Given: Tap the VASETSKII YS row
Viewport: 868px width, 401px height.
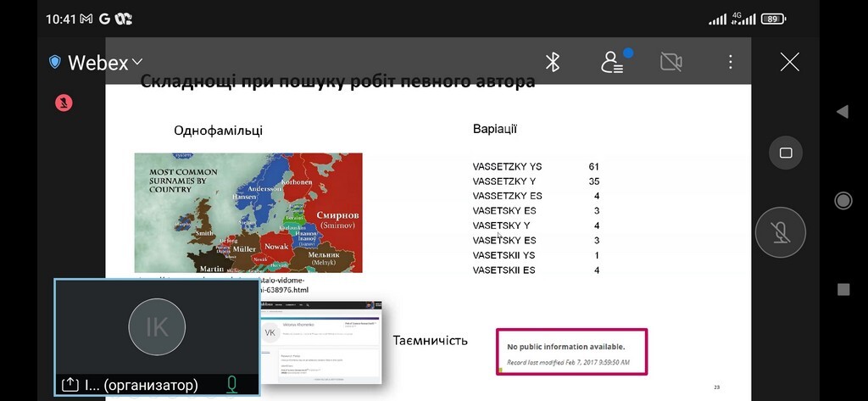Looking at the screenshot, I should (536, 255).
